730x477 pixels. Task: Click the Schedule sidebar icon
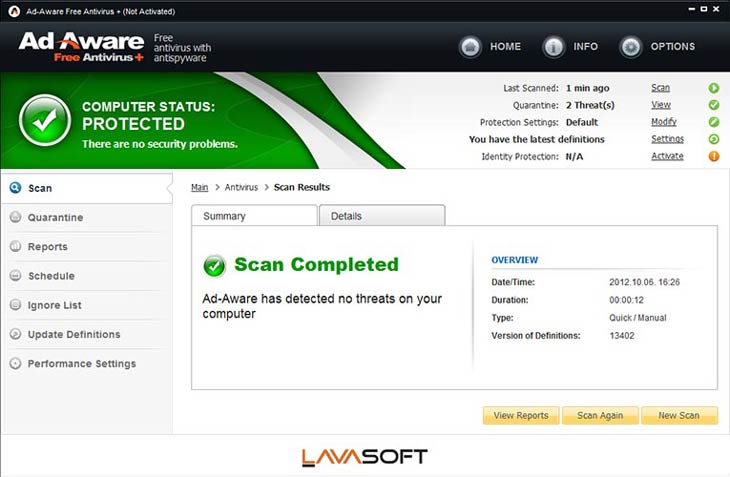[x=15, y=275]
